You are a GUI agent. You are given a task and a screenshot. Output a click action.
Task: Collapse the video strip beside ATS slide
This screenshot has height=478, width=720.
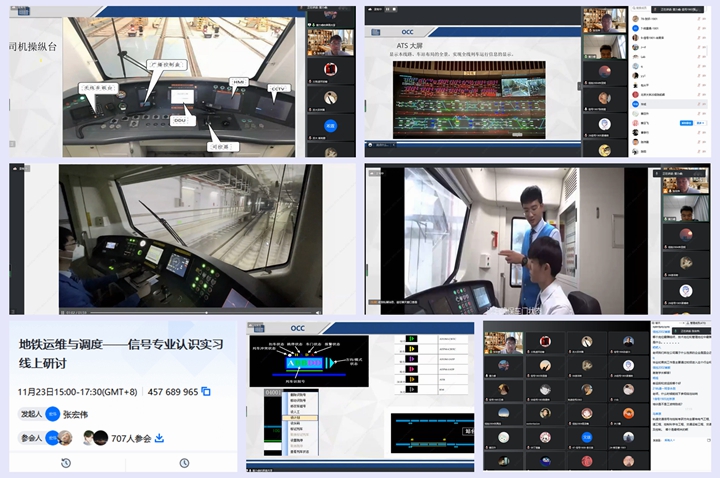tap(578, 85)
